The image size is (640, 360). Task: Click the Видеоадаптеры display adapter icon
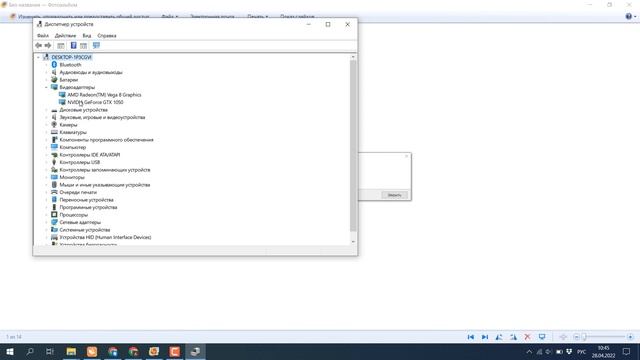point(54,87)
